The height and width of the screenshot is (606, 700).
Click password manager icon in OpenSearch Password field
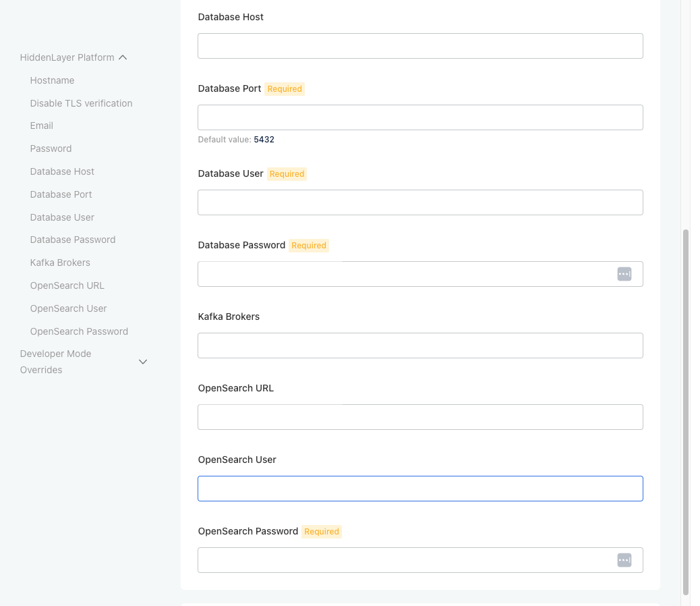click(624, 560)
